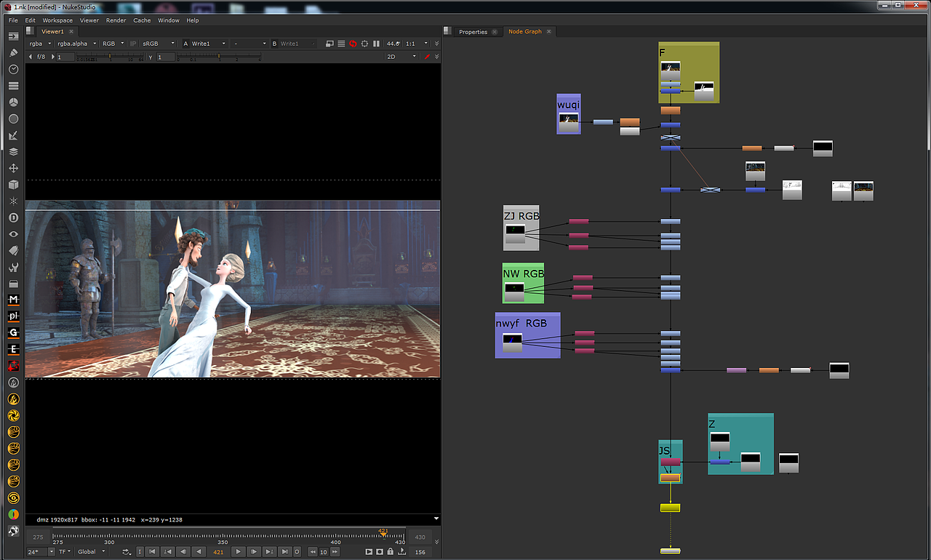The image size is (931, 560).
Task: Open the Color nodes menu (color wheel icon)
Action: (x=13, y=102)
